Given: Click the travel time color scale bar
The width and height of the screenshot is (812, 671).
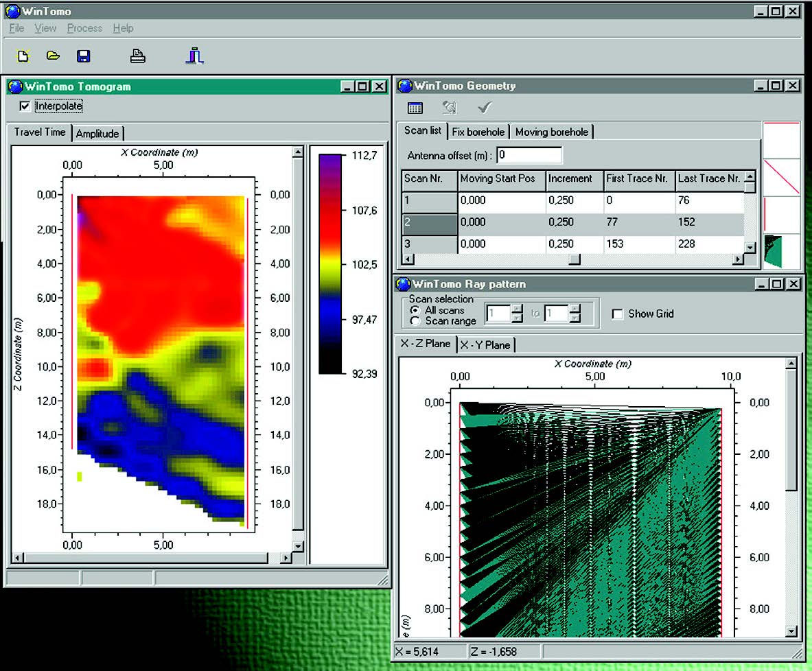Looking at the screenshot, I should 330,264.
